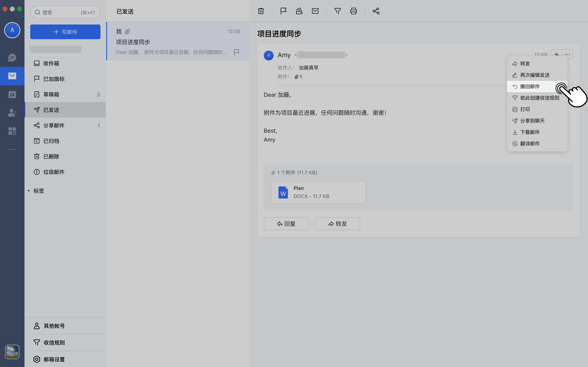Image resolution: width=588 pixels, height=367 pixels.
Task: Archive the email using the archive toolbar icon
Action: point(299,11)
